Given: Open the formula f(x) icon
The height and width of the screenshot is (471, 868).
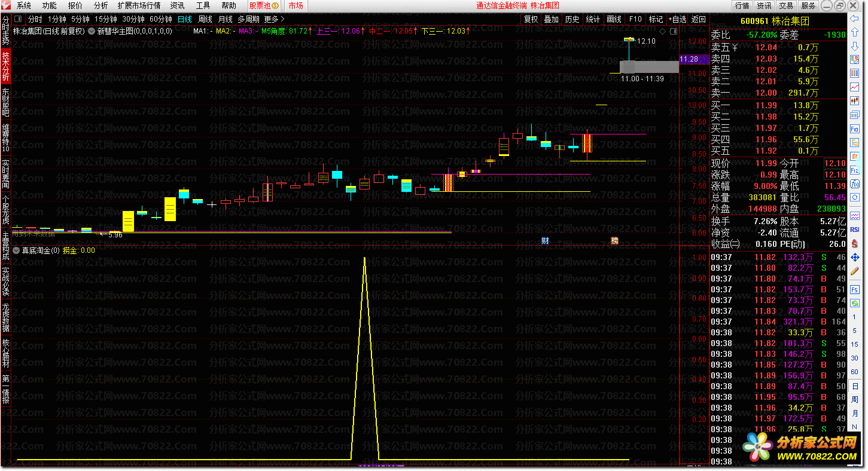Looking at the screenshot, I should [x=855, y=184].
